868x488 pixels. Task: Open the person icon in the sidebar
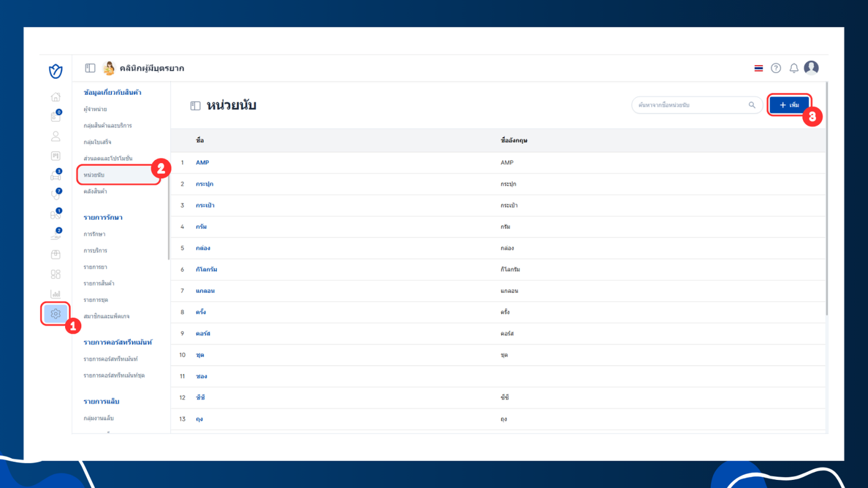coord(55,136)
